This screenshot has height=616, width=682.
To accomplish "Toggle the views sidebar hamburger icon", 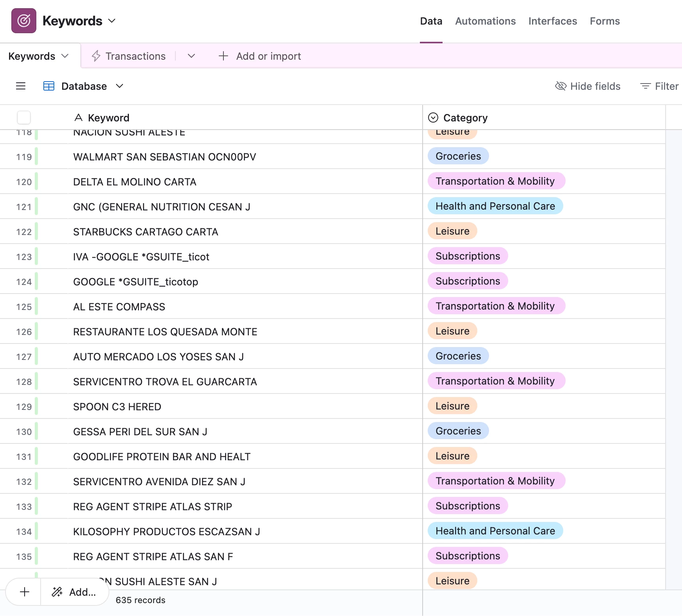I will tap(21, 86).
